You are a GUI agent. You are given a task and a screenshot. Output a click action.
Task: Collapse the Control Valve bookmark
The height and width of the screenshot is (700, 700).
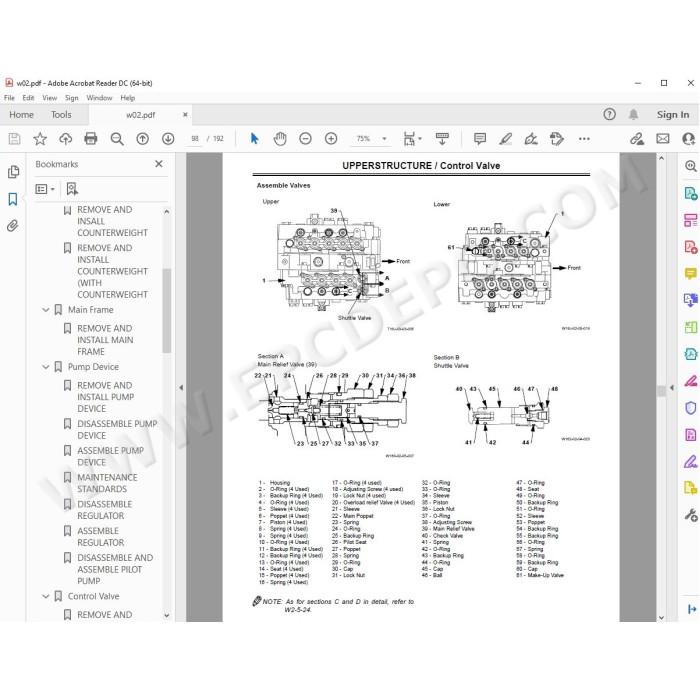coord(46,596)
